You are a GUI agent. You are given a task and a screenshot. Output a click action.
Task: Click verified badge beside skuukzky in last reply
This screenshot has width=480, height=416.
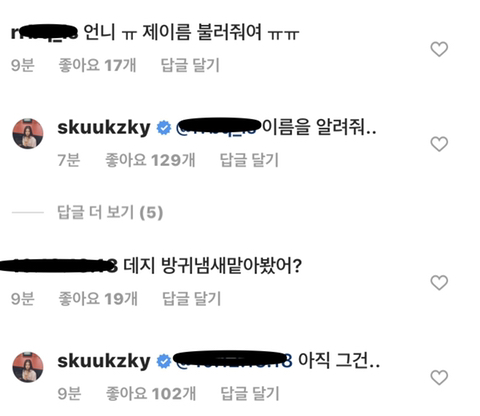[164, 361]
